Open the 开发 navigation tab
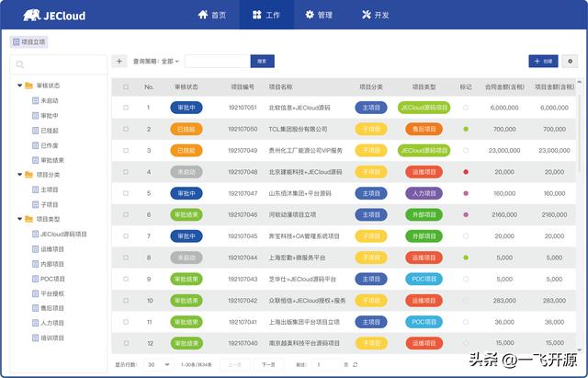Image resolution: width=588 pixels, height=378 pixels. pyautogui.click(x=376, y=15)
